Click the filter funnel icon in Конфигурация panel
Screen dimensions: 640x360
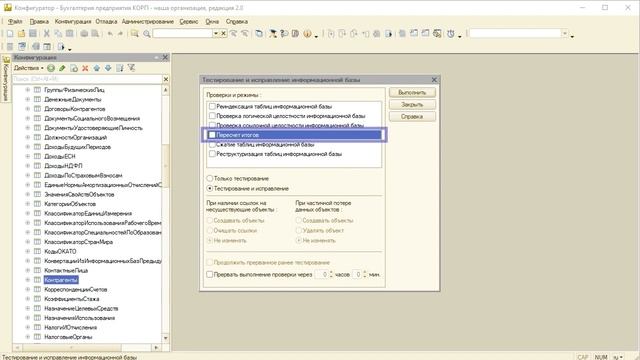click(x=131, y=68)
